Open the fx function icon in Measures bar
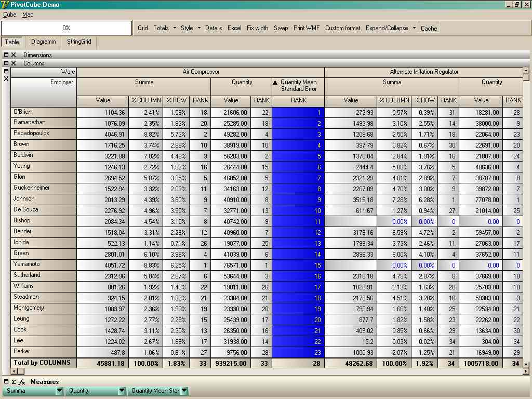This screenshot has width=532, height=399. [22, 381]
